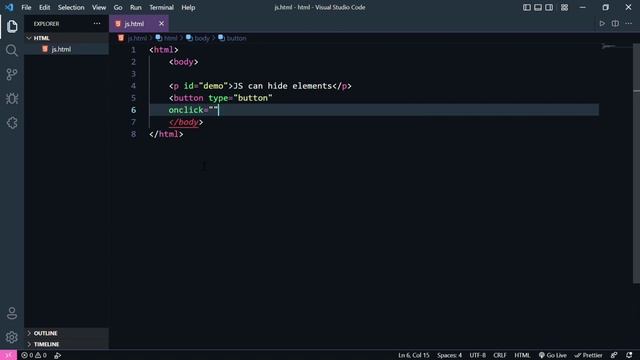Click the Run play icon in editor toolbar

(x=602, y=24)
